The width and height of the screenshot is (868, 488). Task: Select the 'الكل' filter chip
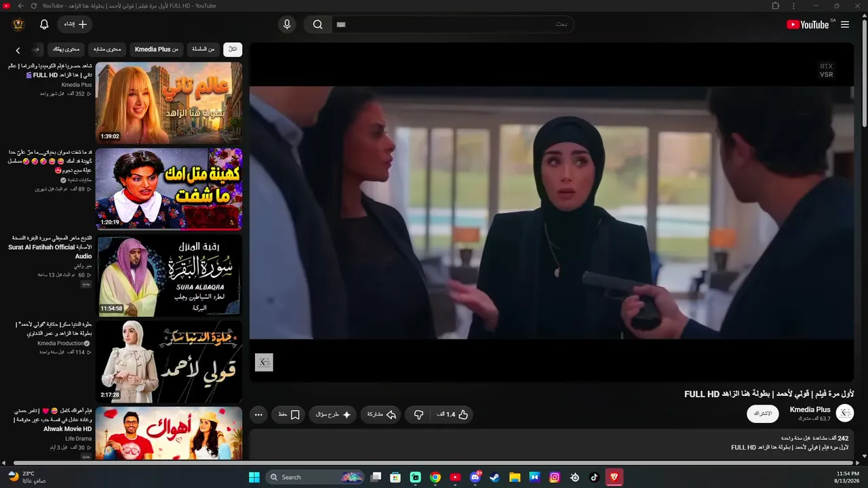pyautogui.click(x=233, y=49)
